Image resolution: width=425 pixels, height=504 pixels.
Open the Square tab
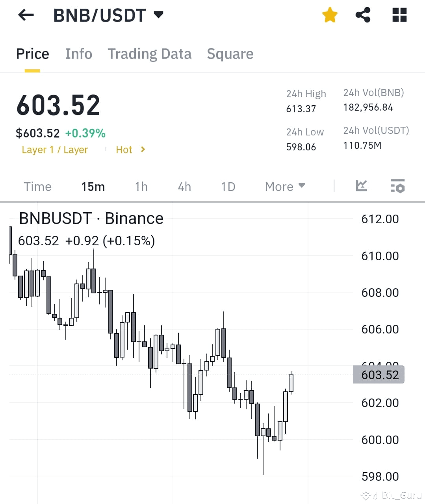(x=230, y=54)
